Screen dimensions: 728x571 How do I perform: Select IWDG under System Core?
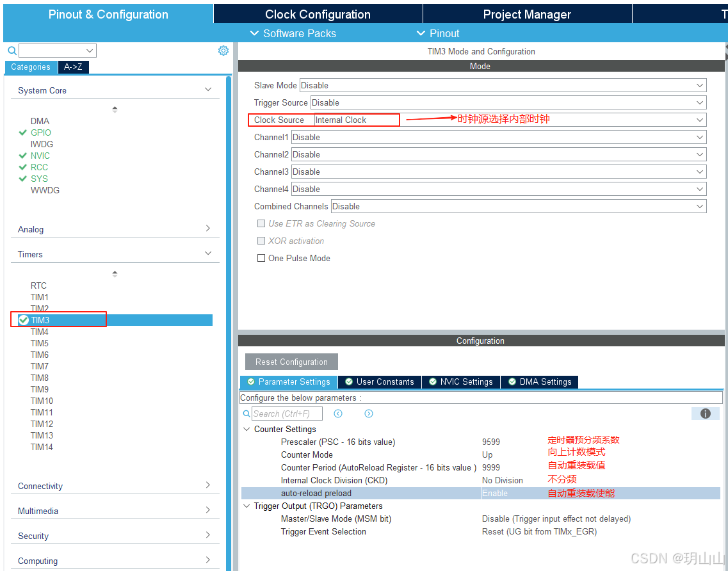(42, 145)
